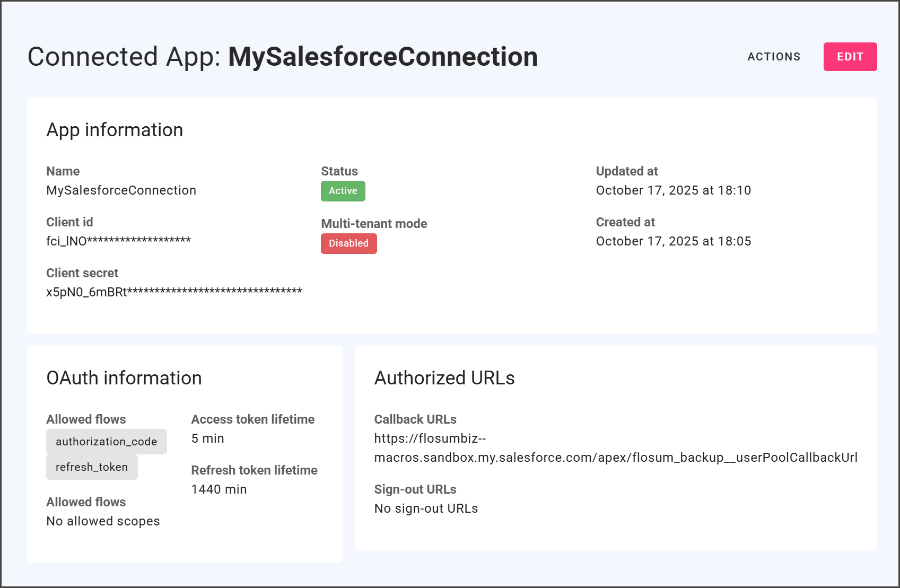Click the masked Client id value
The image size is (900, 588).
(118, 241)
